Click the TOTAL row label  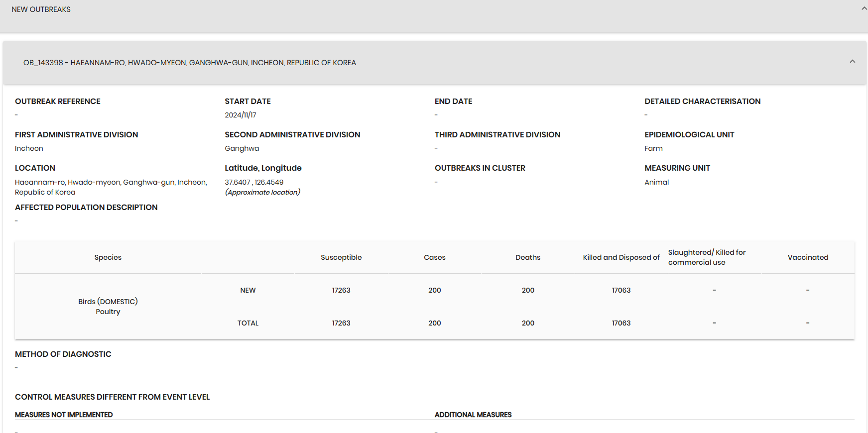click(x=248, y=323)
